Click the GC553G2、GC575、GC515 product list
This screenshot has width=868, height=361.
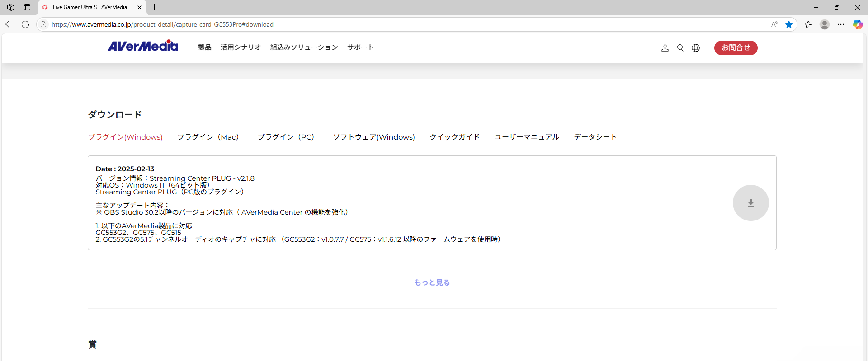(x=138, y=233)
